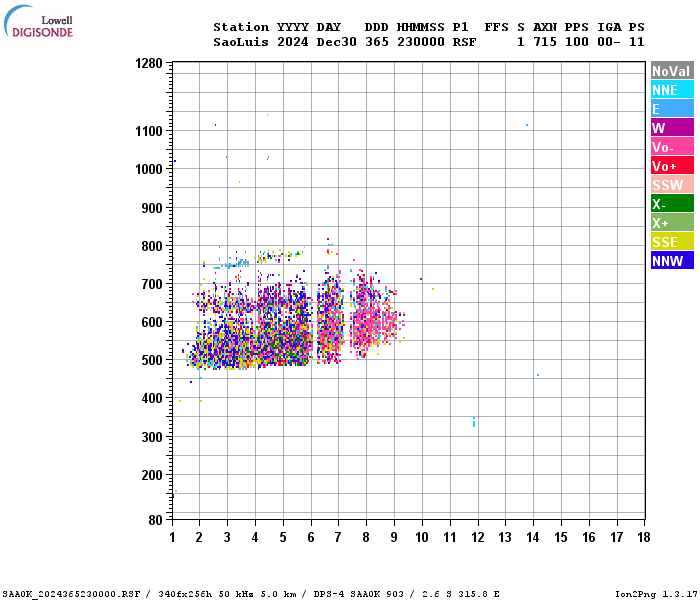Click the 900 height axis label
700x600 pixels.
tap(152, 208)
